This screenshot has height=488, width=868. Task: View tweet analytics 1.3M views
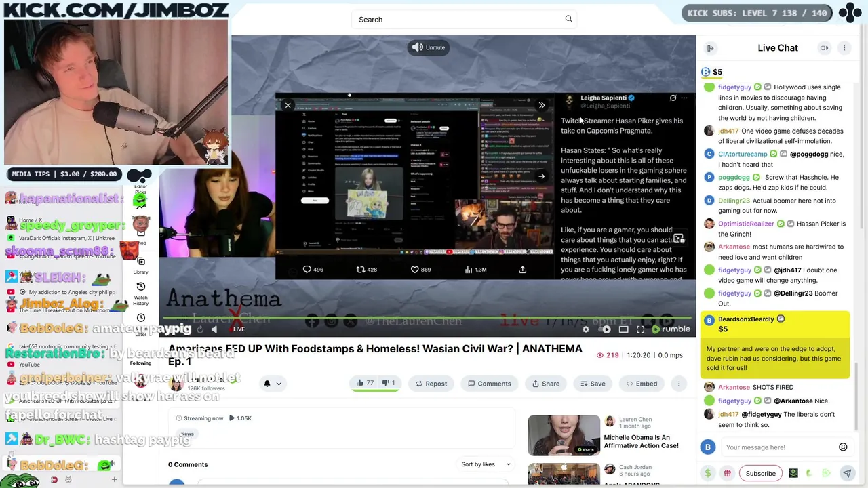tap(475, 270)
